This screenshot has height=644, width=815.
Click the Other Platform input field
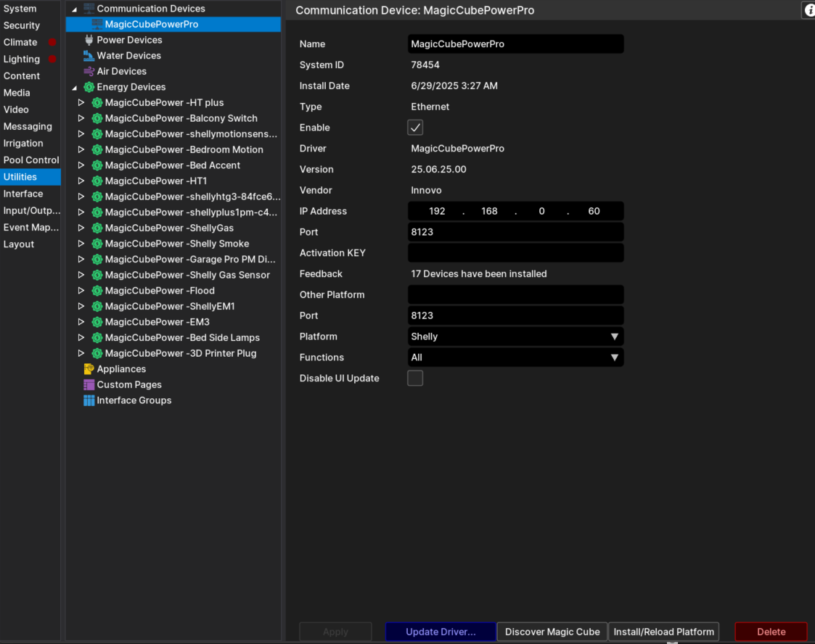(515, 294)
